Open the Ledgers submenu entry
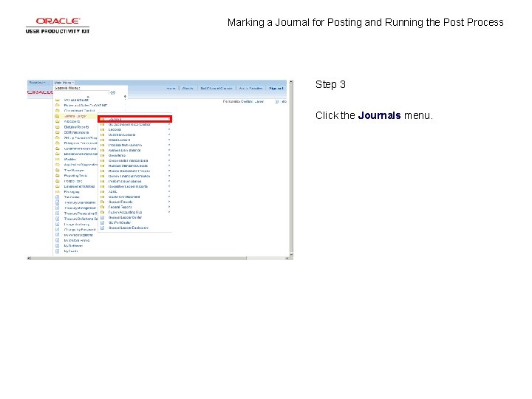532x399 pixels. pos(115,129)
